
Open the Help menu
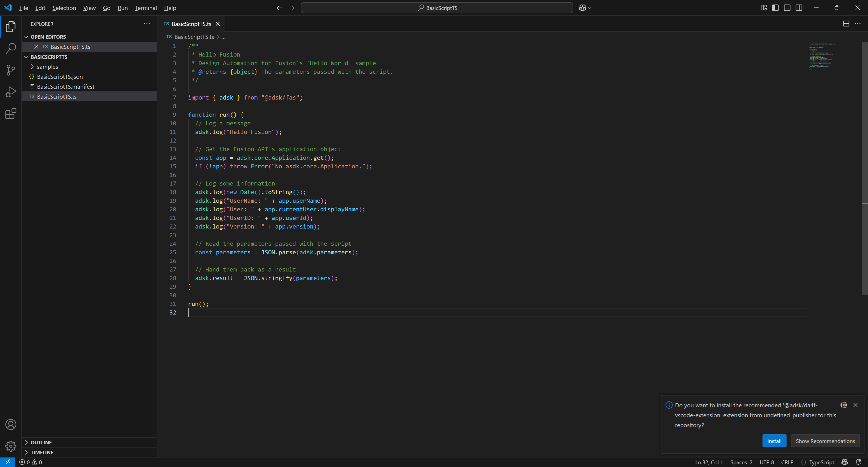[x=170, y=8]
